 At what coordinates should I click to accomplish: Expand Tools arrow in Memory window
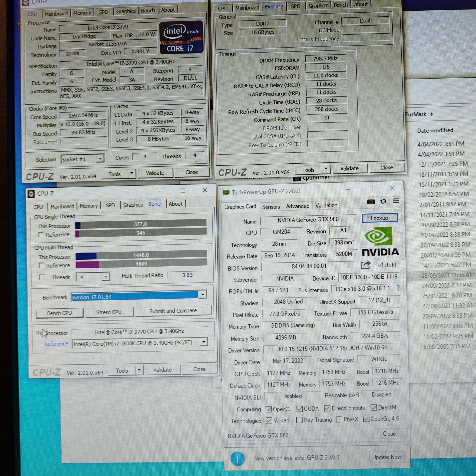(x=326, y=169)
